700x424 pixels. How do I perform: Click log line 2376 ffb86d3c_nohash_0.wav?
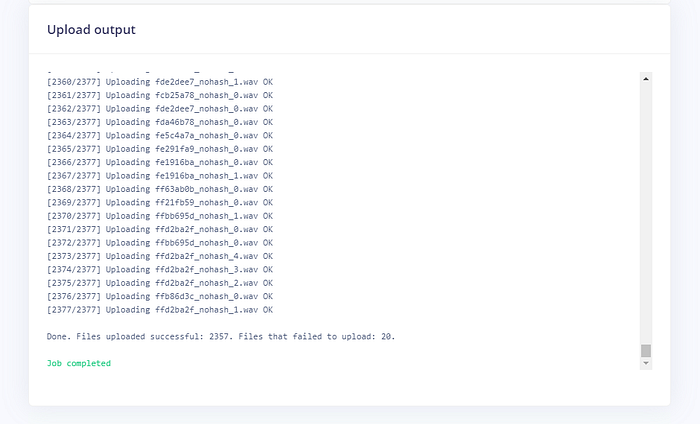tap(160, 296)
